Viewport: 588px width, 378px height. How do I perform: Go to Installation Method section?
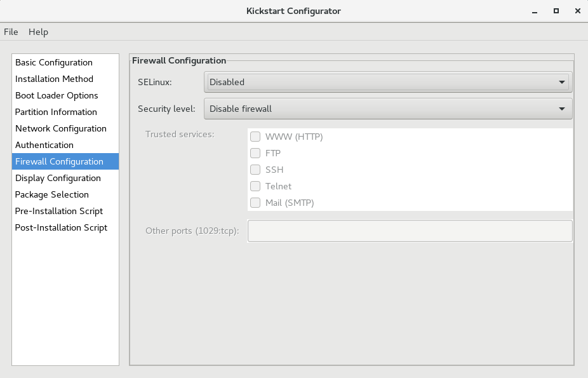(54, 79)
